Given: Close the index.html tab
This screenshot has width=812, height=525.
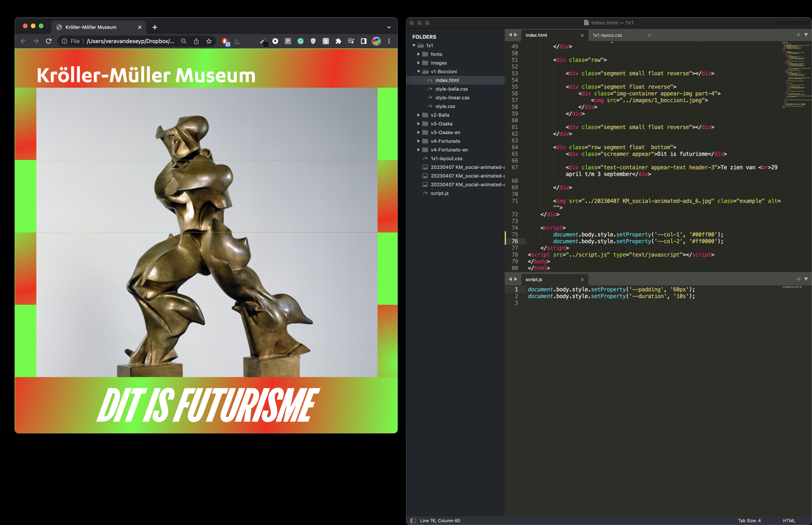Looking at the screenshot, I should pos(582,36).
